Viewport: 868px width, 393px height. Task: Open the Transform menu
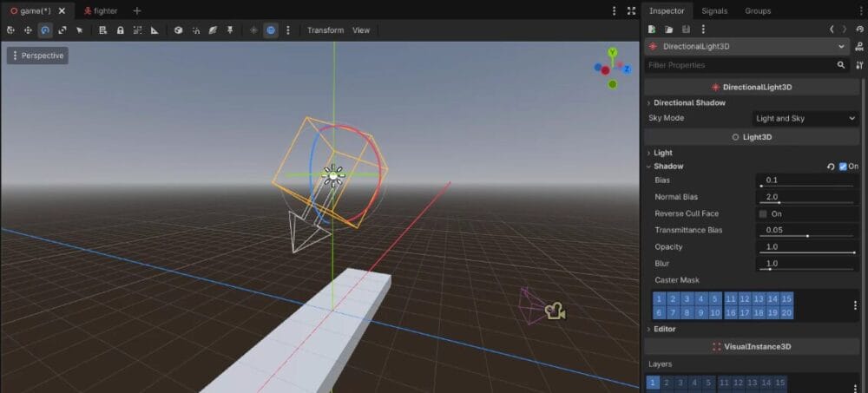(325, 30)
